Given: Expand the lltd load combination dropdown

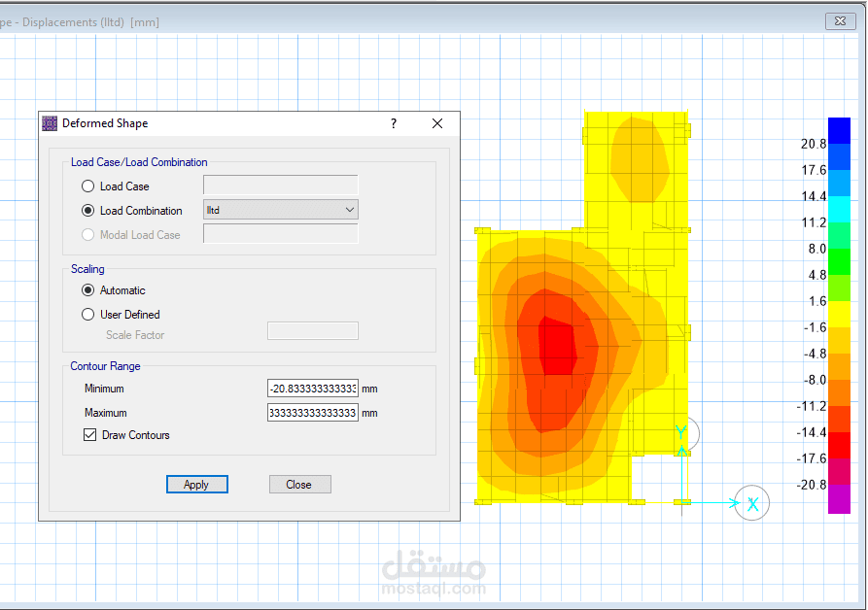Looking at the screenshot, I should pyautogui.click(x=281, y=210).
